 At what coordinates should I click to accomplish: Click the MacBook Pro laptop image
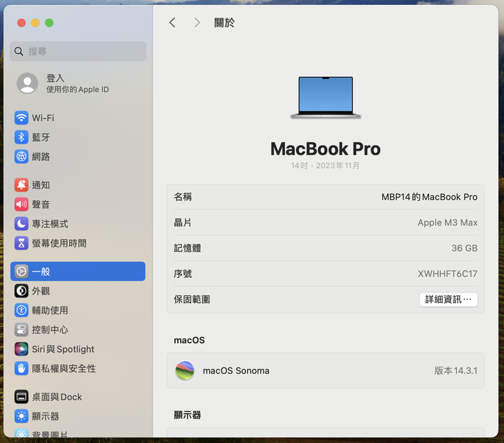[x=325, y=97]
